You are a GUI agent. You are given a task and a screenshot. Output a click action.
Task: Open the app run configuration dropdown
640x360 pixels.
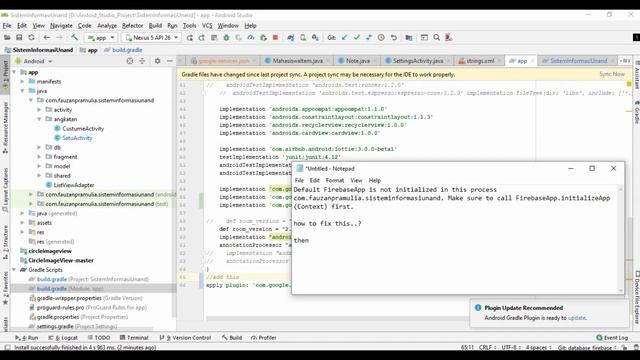[x=101, y=38]
